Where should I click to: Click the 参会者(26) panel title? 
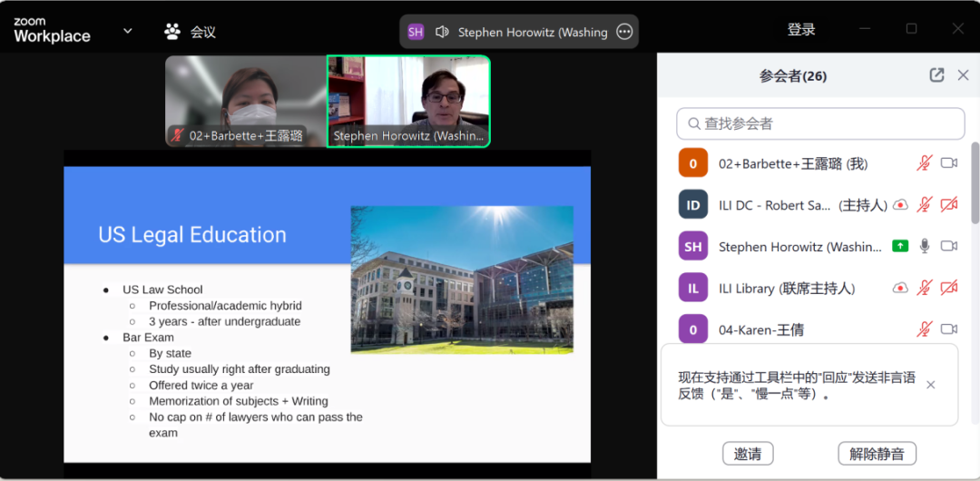pyautogui.click(x=793, y=76)
